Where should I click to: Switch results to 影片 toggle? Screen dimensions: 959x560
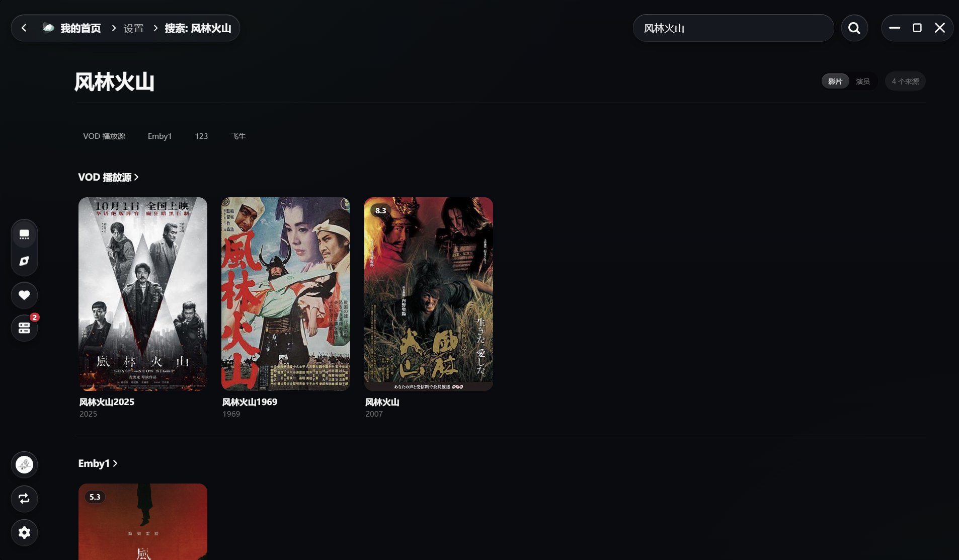tap(835, 81)
